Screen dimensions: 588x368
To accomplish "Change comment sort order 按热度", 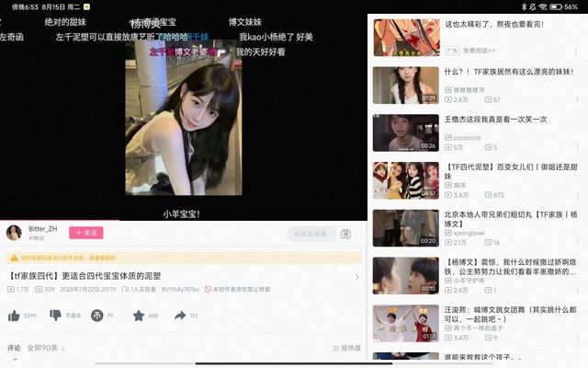I will coord(346,349).
